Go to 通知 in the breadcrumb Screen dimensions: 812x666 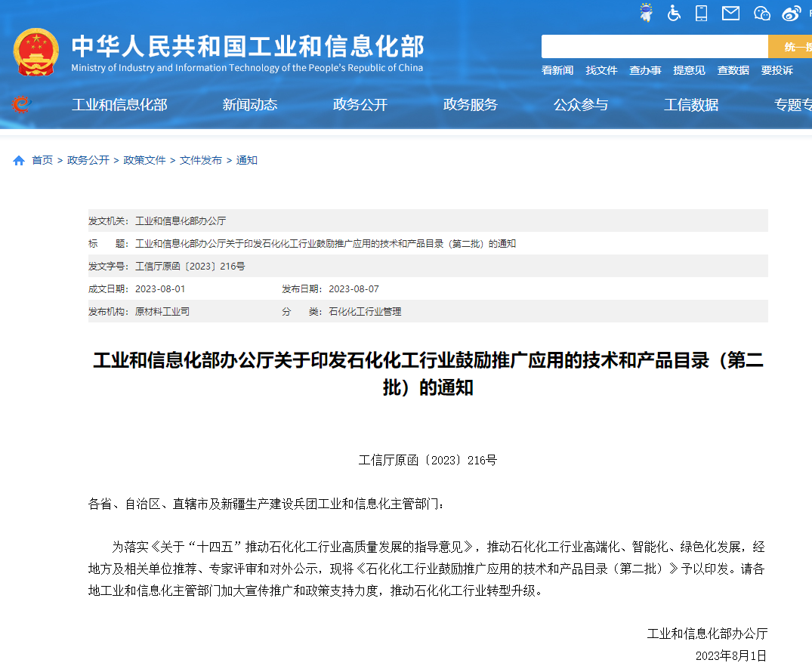pyautogui.click(x=246, y=161)
